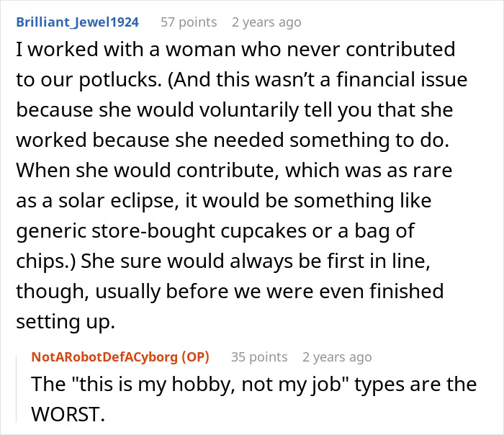Click the timestamp on Brilliant_Jewel1924's comment

click(x=266, y=22)
